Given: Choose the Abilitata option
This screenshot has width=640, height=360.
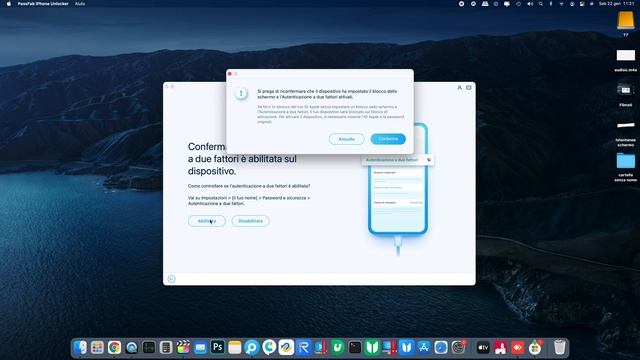Looking at the screenshot, I should click(207, 221).
